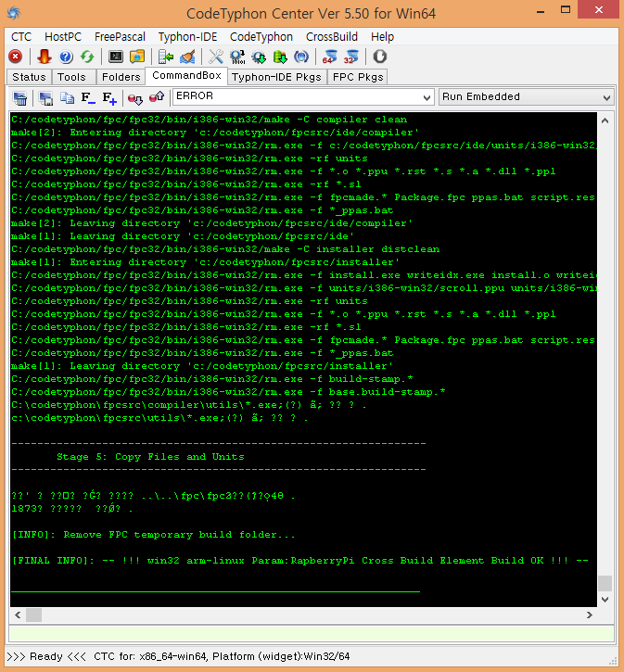Click the 'rm.exe -f base.build-stamp.*' line

228,392
